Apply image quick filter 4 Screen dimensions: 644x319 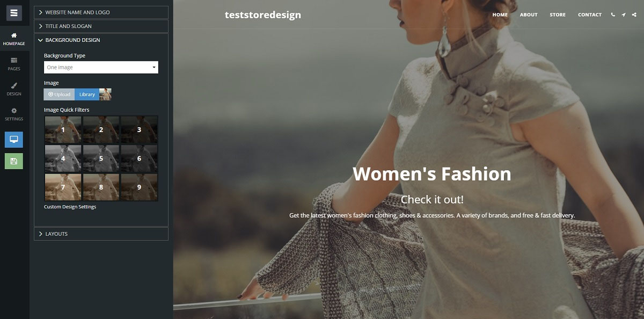pyautogui.click(x=63, y=159)
